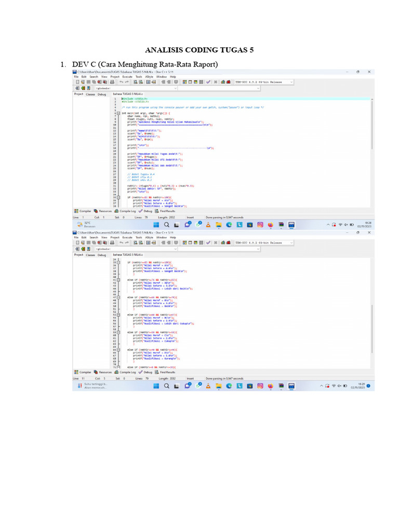Open AStyle menu in second Dev-C++ window (18:29)
The width and height of the screenshot is (399, 532).
click(149, 237)
